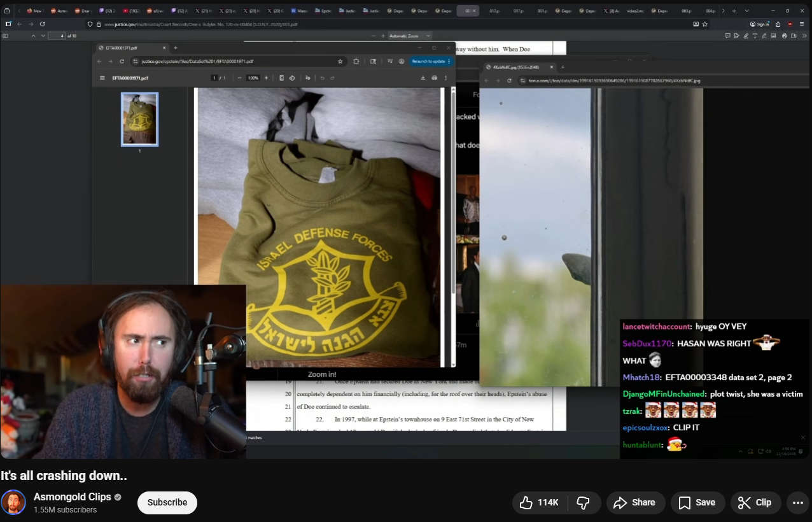The height and width of the screenshot is (522, 812).
Task: Toggle the Firefox PDF sidebar button
Action: (x=6, y=36)
